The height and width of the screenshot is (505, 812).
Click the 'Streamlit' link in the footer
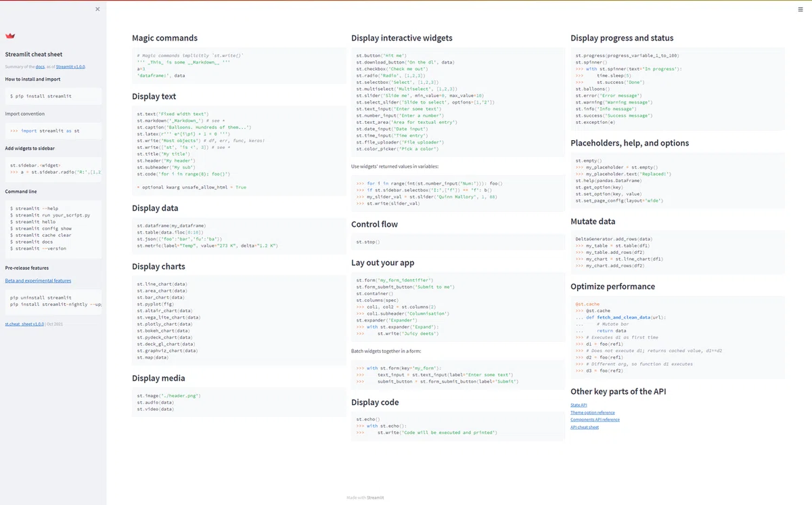(375, 498)
